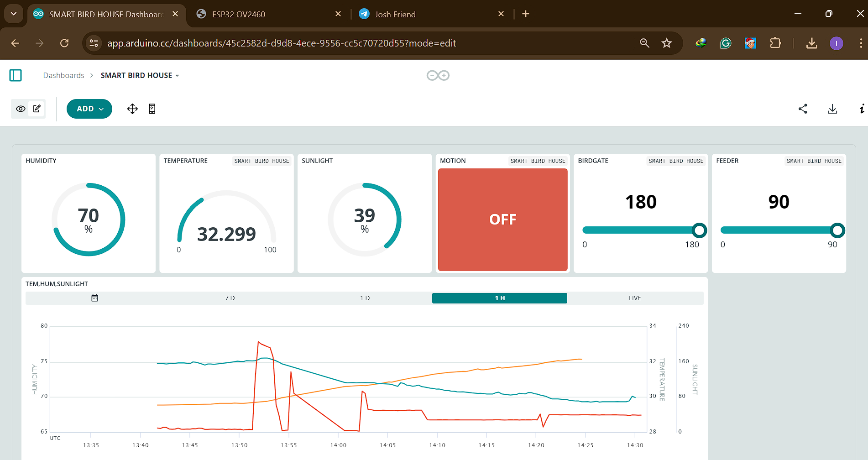Open the ADD widget dropdown
The height and width of the screenshot is (460, 868).
click(89, 109)
